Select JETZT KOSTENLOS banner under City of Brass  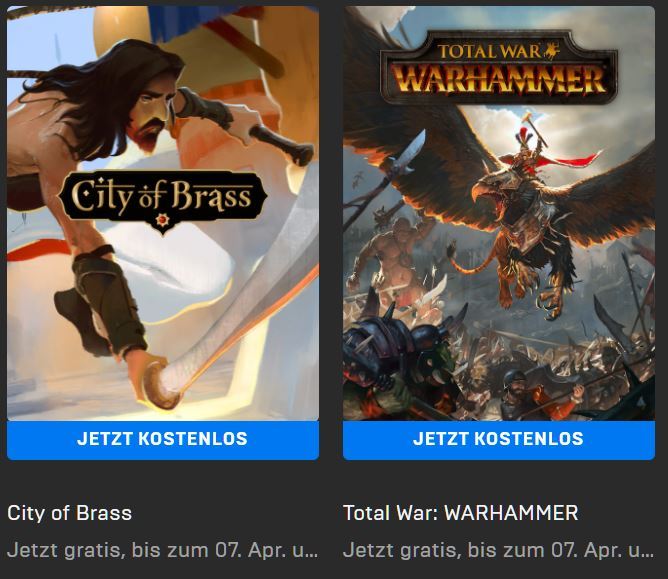point(163,440)
